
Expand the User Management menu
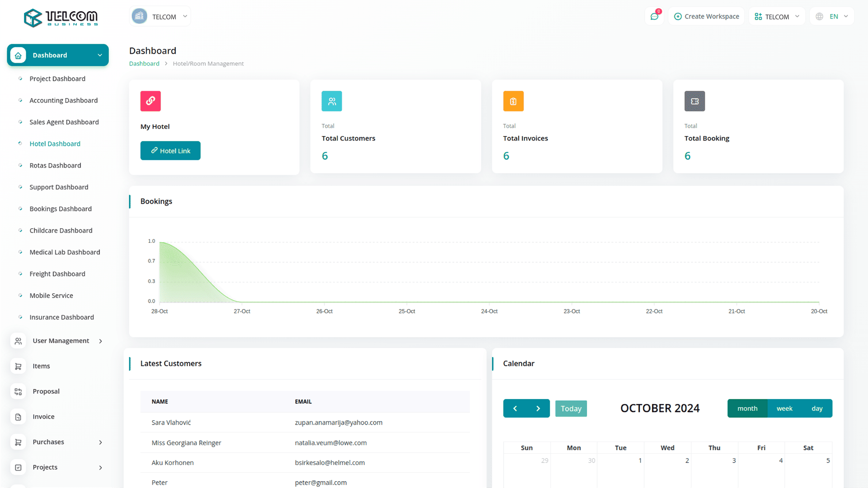pos(61,341)
